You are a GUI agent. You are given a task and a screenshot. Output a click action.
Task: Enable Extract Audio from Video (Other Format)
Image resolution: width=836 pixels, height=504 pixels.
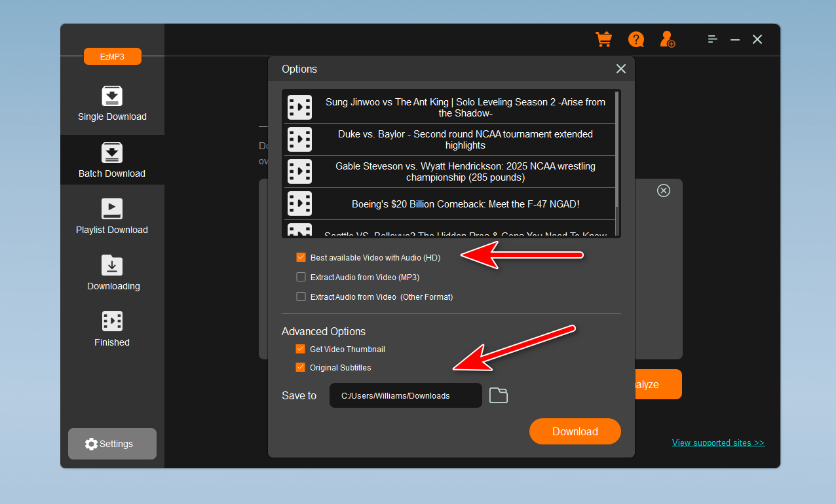coord(301,297)
